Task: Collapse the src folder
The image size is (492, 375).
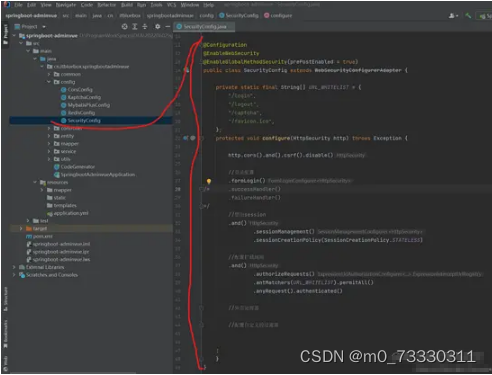Action: click(21, 43)
